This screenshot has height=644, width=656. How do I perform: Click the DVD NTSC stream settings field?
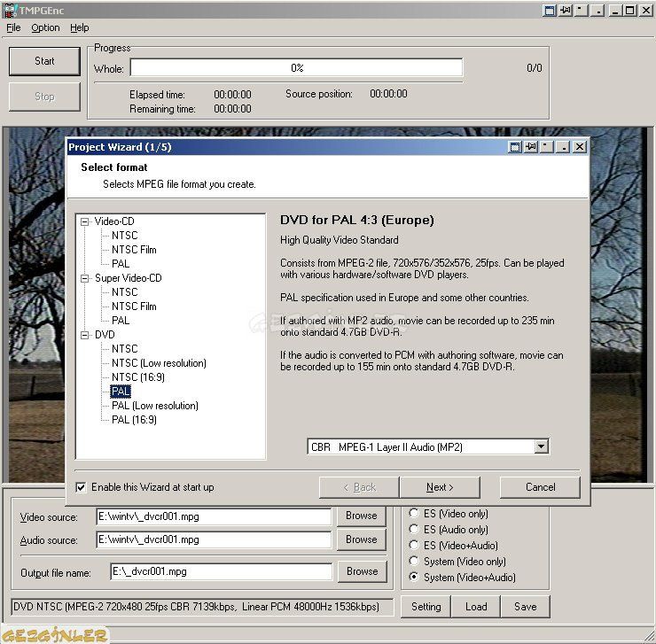202,607
